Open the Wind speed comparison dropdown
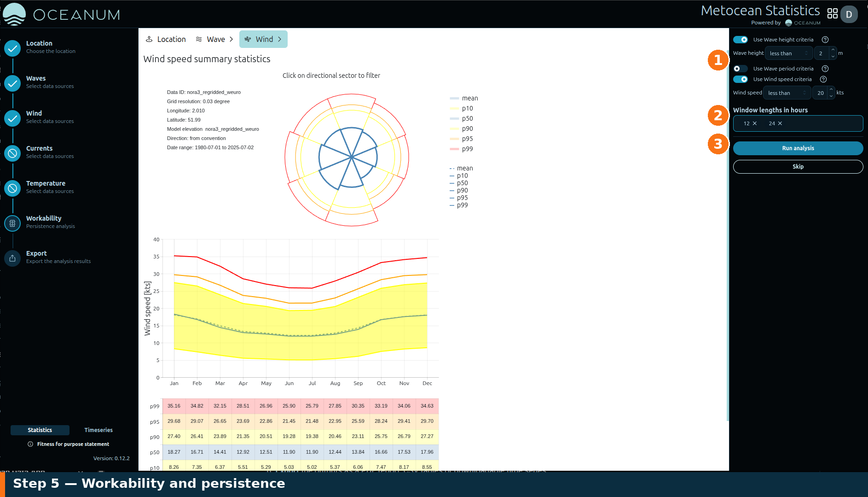This screenshot has width=868, height=497. (787, 93)
